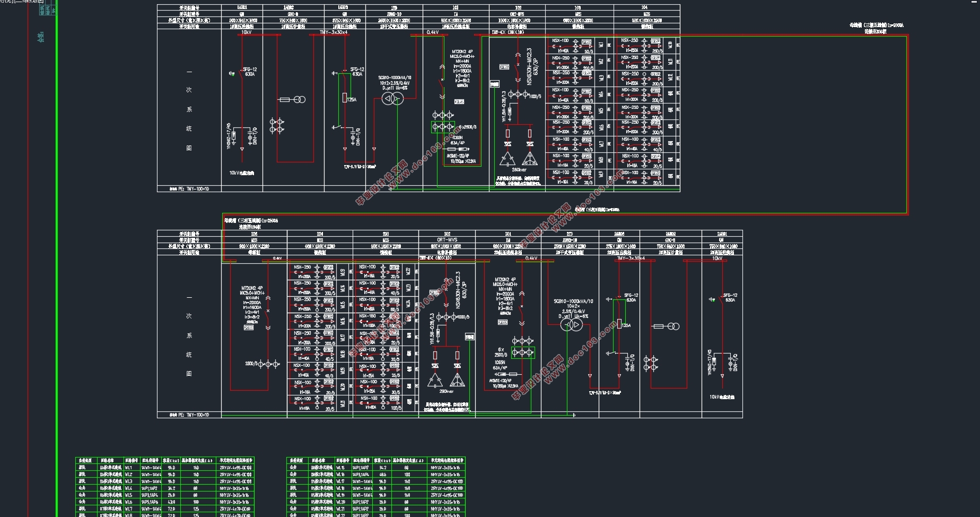Select the transformer symbol in cabinet 2TD
This screenshot has width=980, height=517.
(x=571, y=325)
